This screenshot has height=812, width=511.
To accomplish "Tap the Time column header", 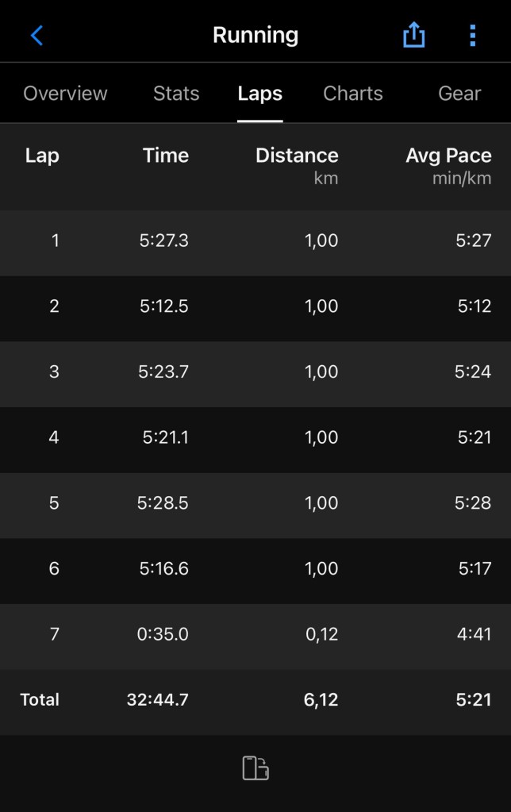I will tap(166, 156).
